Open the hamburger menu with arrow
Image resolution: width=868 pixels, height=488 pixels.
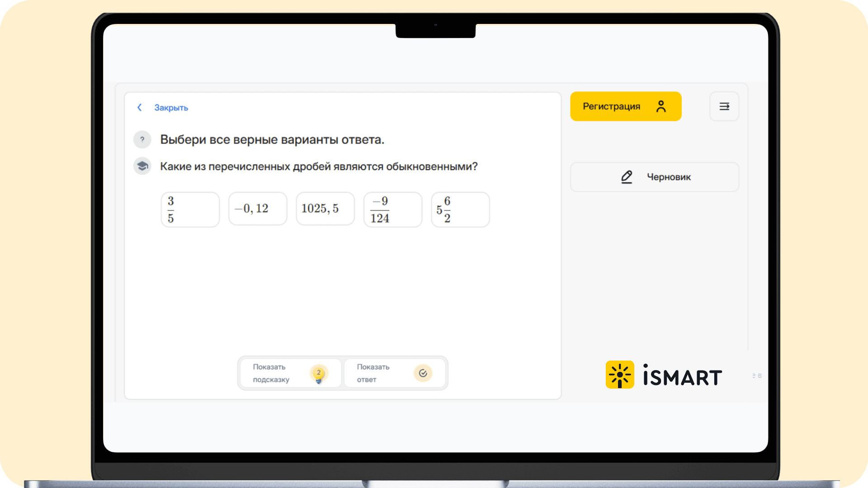pyautogui.click(x=724, y=107)
